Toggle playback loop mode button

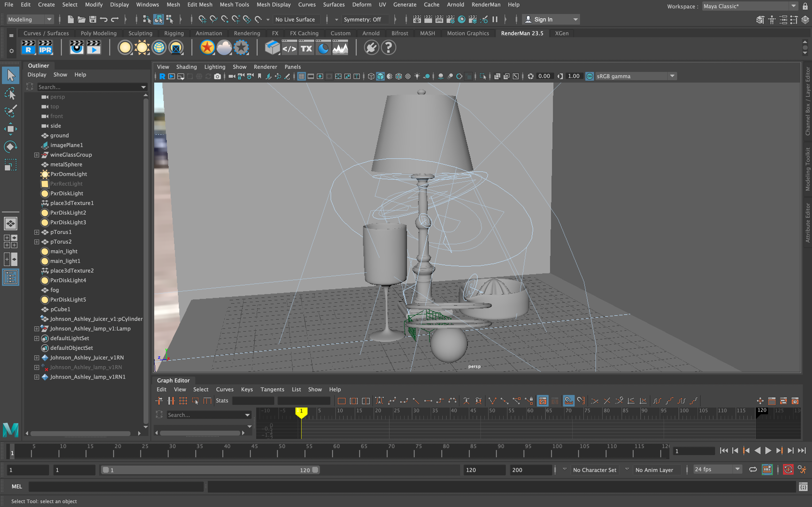click(x=753, y=469)
